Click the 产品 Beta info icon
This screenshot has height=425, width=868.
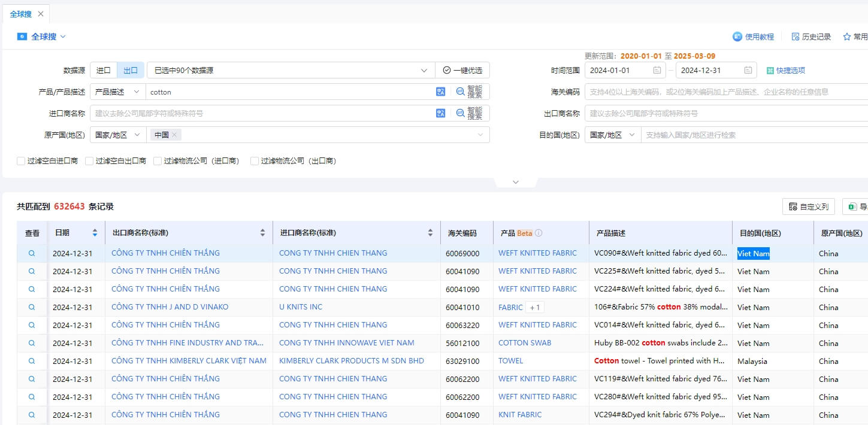pos(539,233)
